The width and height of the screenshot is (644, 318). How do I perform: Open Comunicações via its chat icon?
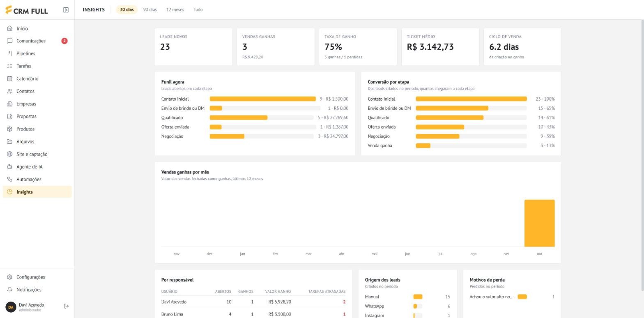coord(10,41)
